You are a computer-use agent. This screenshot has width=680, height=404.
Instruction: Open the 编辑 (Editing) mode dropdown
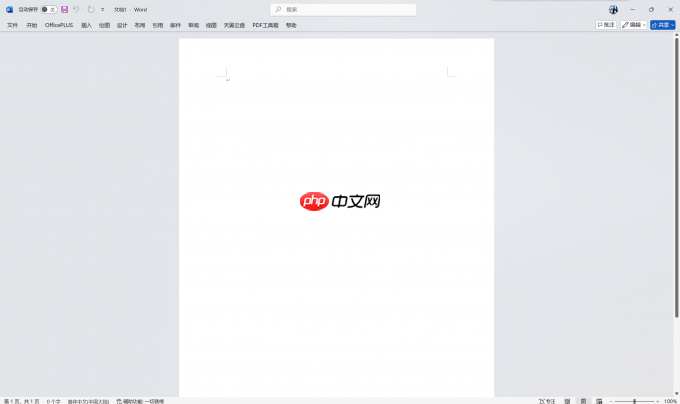point(634,25)
